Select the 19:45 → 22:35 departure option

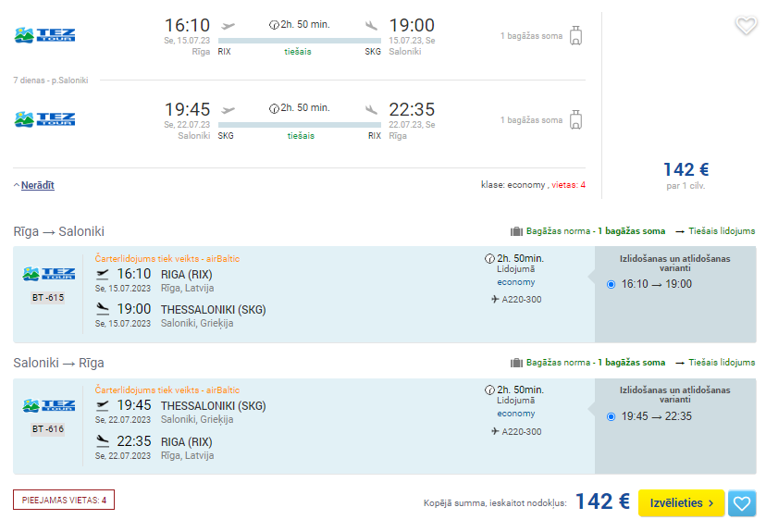611,416
